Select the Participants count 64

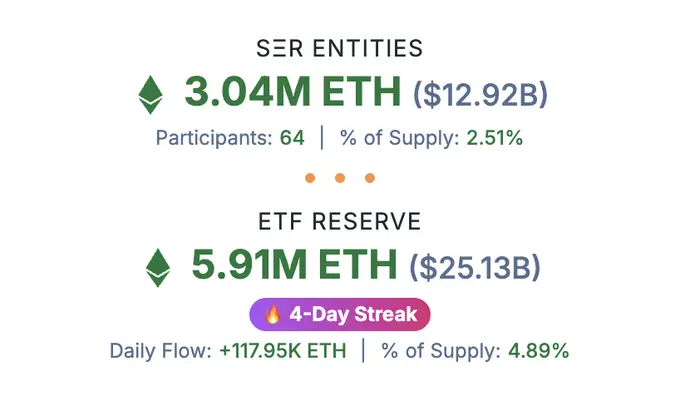292,138
